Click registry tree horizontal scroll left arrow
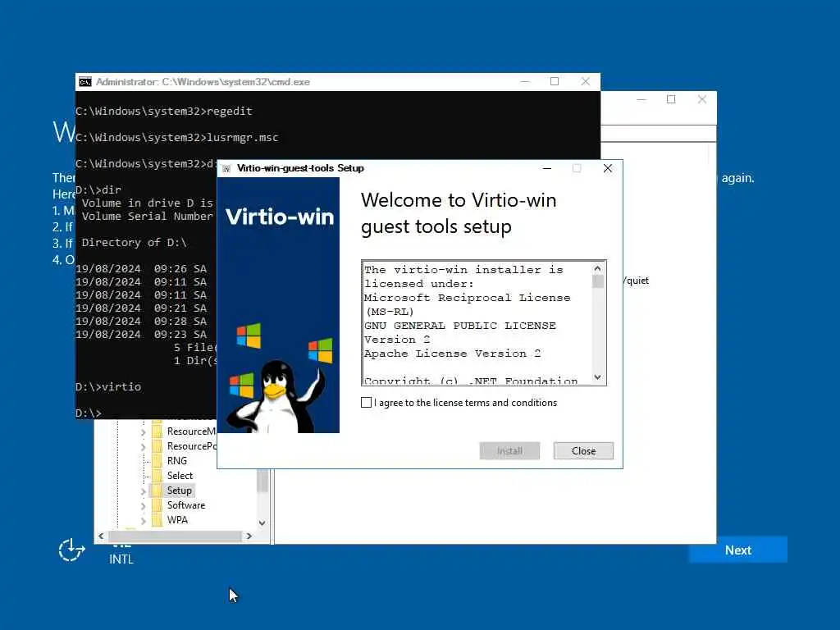 (101, 536)
